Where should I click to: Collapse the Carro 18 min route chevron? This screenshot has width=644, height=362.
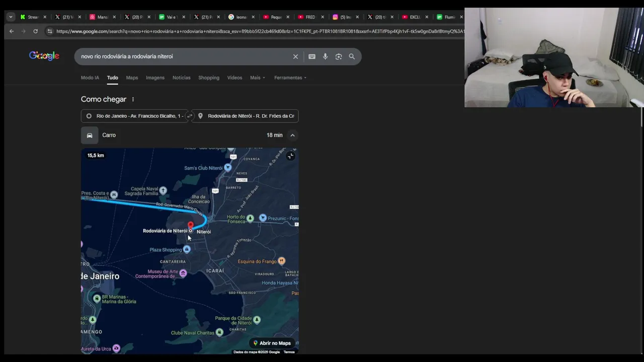(x=292, y=135)
